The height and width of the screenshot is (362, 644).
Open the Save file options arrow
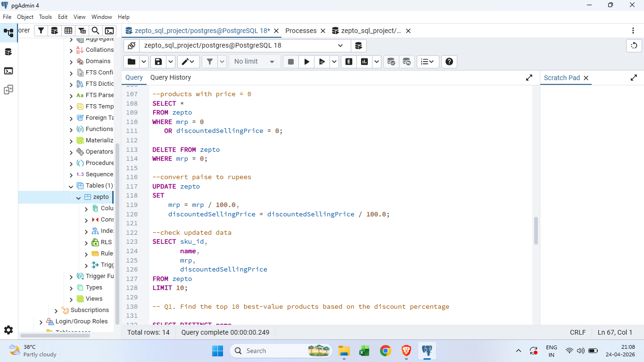point(171,62)
